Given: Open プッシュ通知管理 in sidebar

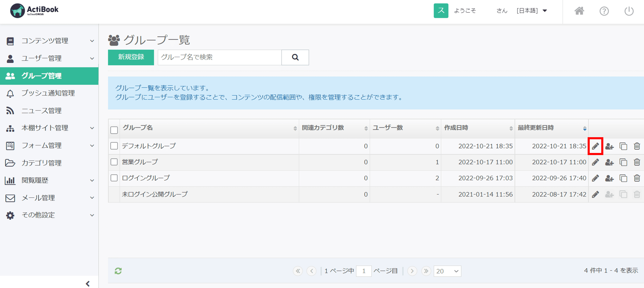Looking at the screenshot, I should (x=49, y=93).
